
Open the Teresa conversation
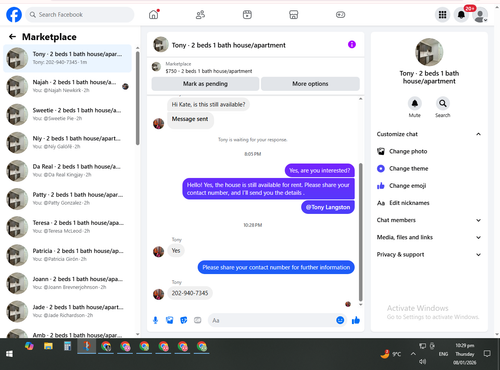coord(67,227)
